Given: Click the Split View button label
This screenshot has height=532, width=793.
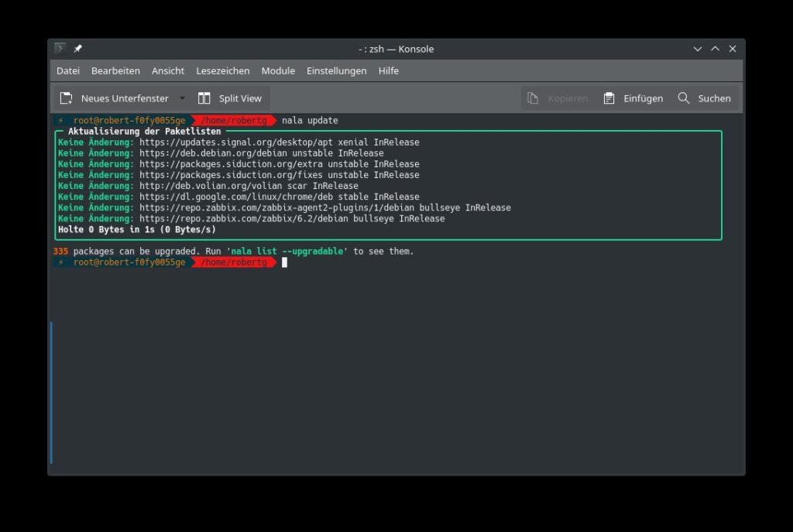Looking at the screenshot, I should (x=240, y=98).
